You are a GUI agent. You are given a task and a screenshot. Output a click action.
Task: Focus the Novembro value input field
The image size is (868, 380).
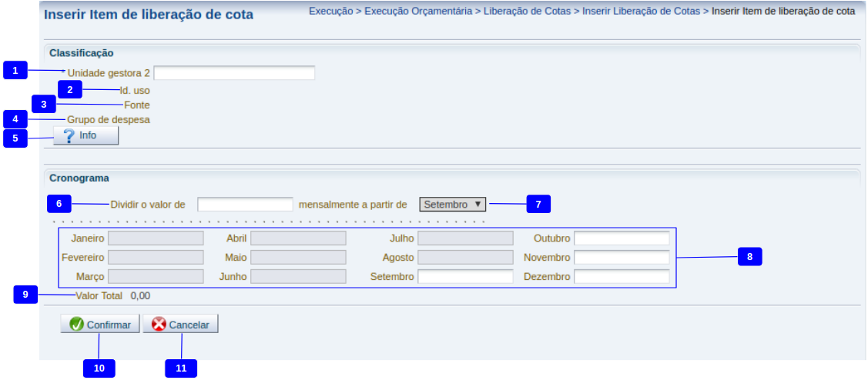[622, 258]
